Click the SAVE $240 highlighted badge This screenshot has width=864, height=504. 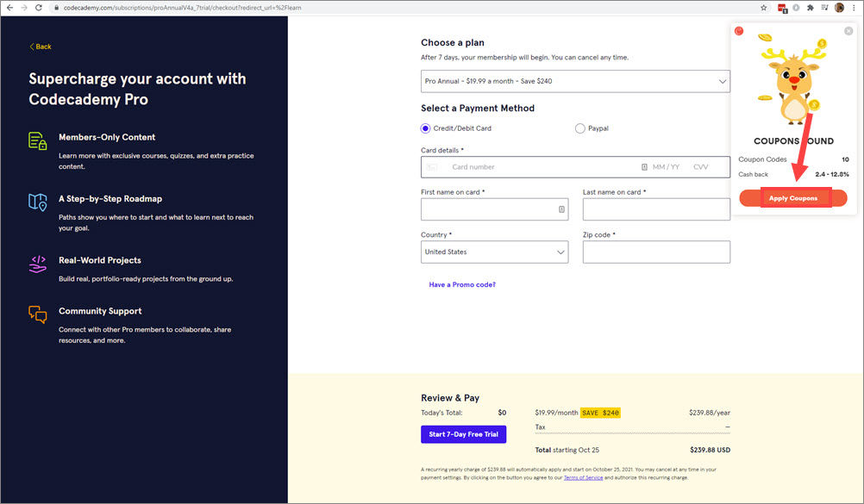[600, 413]
